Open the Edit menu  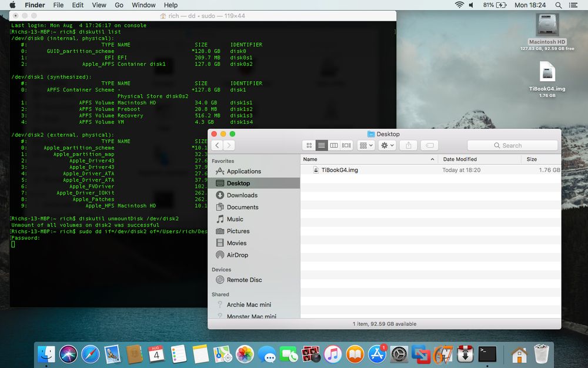tap(78, 5)
